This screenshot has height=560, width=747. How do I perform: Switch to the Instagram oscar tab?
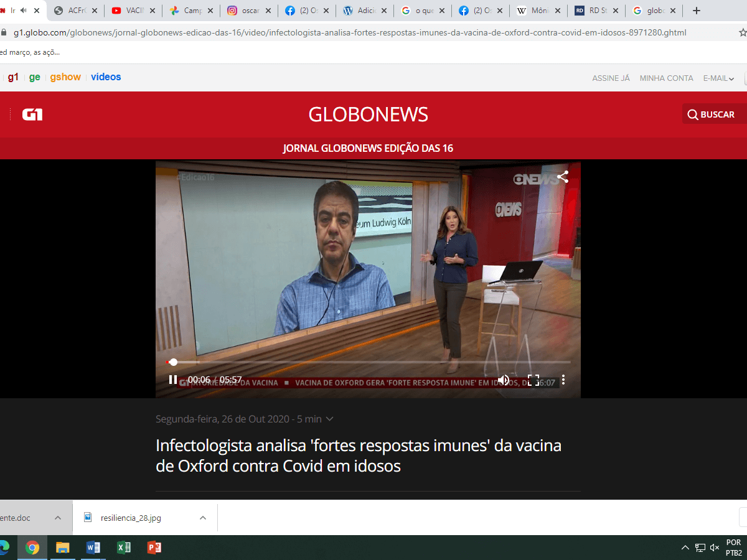249,11
